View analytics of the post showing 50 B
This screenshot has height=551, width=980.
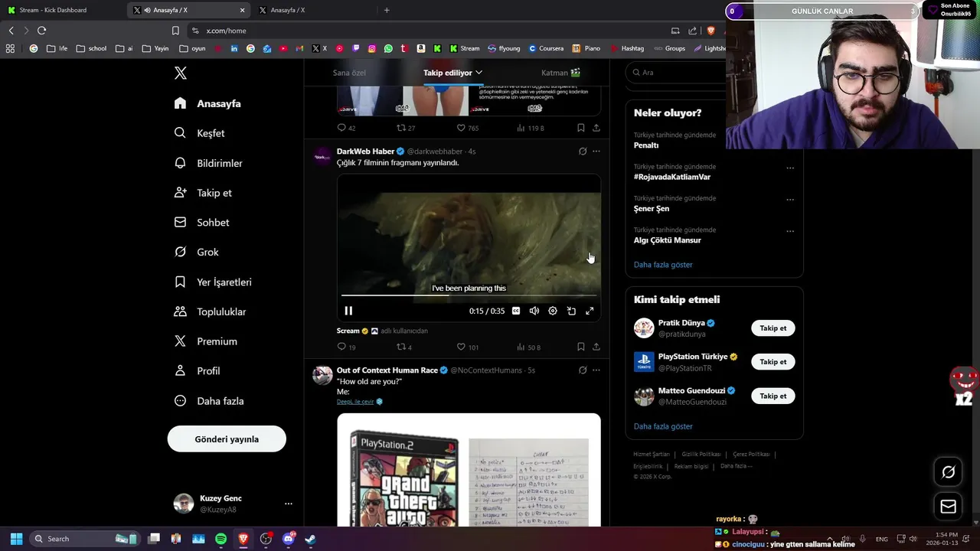click(x=528, y=347)
